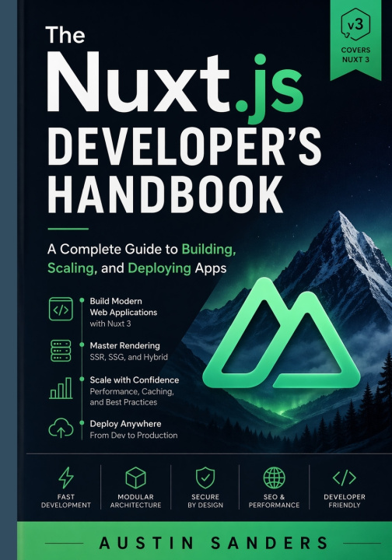Click the server stack icon beside Master Rendering
The height and width of the screenshot is (560, 392).
pos(61,351)
